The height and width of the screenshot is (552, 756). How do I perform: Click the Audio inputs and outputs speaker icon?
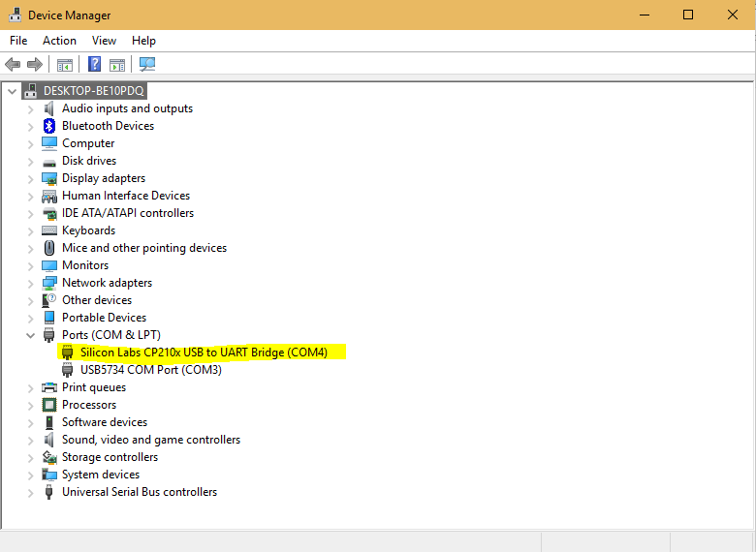pos(48,108)
